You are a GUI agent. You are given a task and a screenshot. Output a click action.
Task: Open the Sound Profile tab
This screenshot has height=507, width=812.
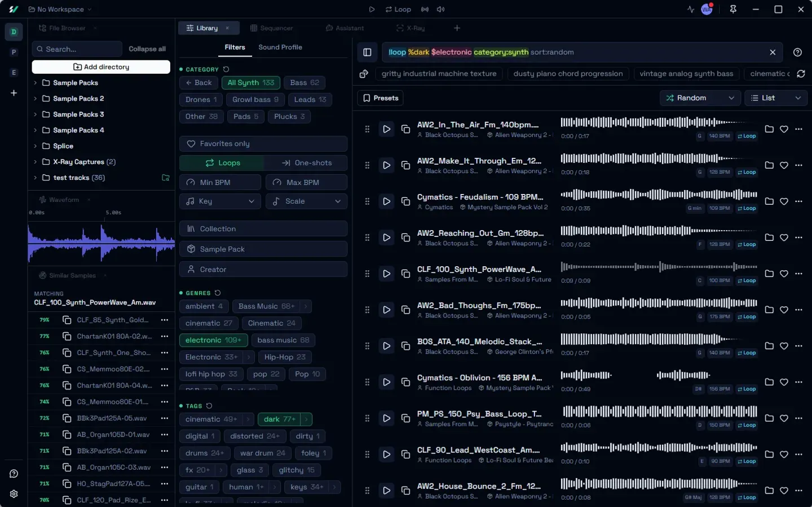click(280, 47)
